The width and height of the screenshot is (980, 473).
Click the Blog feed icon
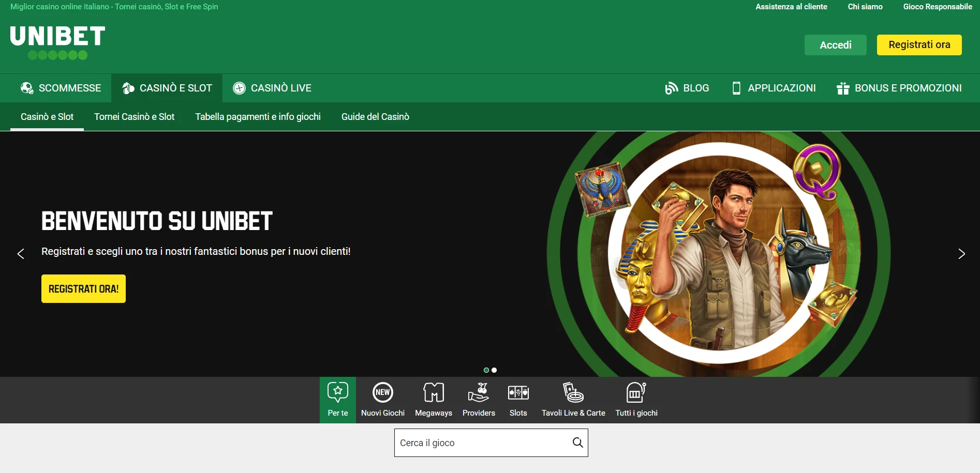pyautogui.click(x=672, y=88)
